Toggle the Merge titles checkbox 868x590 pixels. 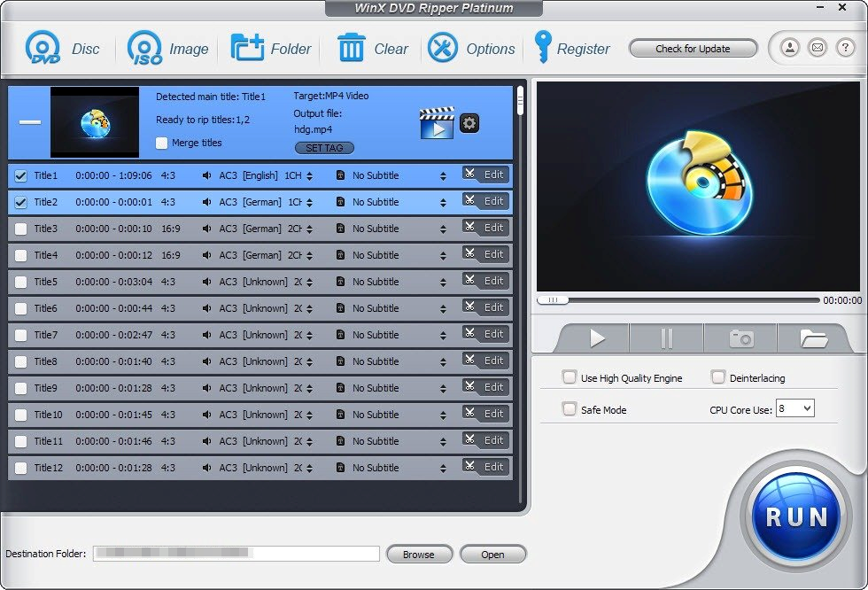pos(161,143)
